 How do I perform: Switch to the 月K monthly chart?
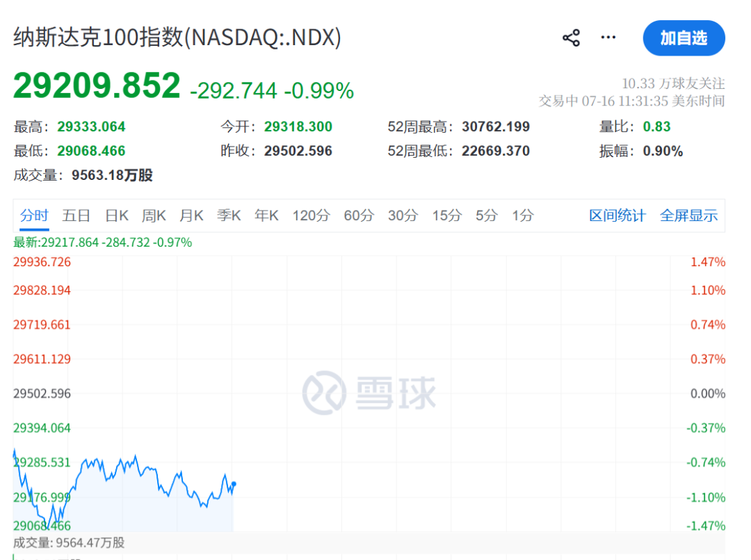[x=192, y=215]
